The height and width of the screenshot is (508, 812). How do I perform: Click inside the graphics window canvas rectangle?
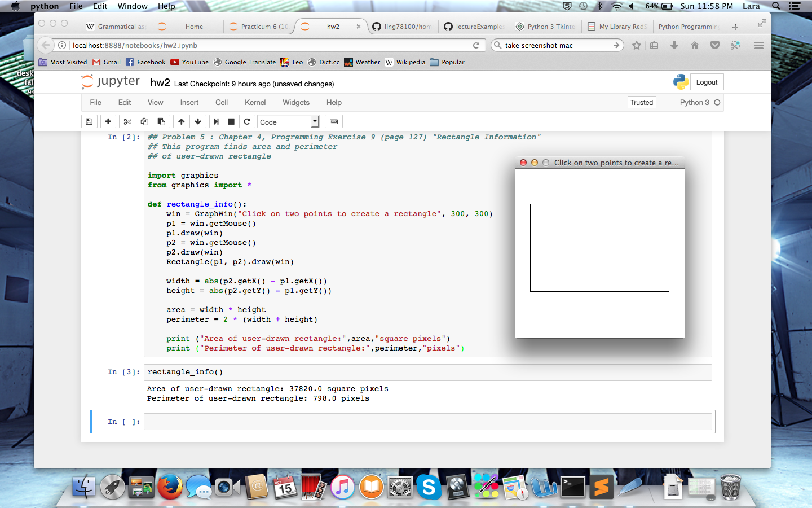(599, 248)
